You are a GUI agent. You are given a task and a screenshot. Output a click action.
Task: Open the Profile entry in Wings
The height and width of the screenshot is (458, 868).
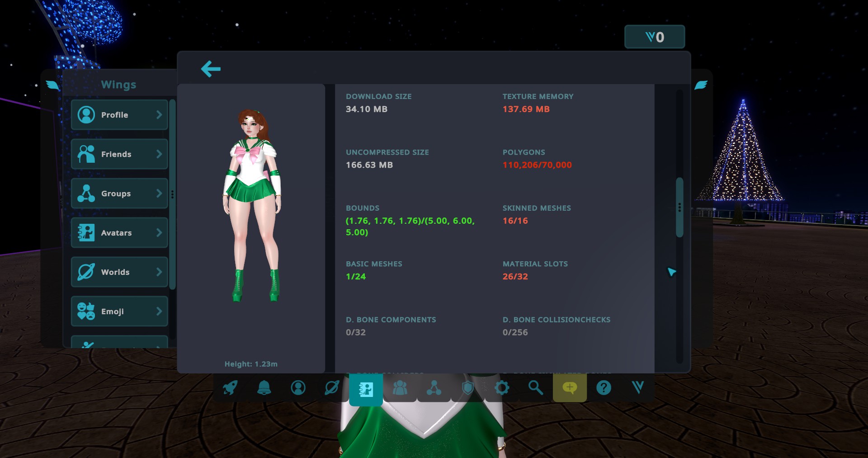119,115
